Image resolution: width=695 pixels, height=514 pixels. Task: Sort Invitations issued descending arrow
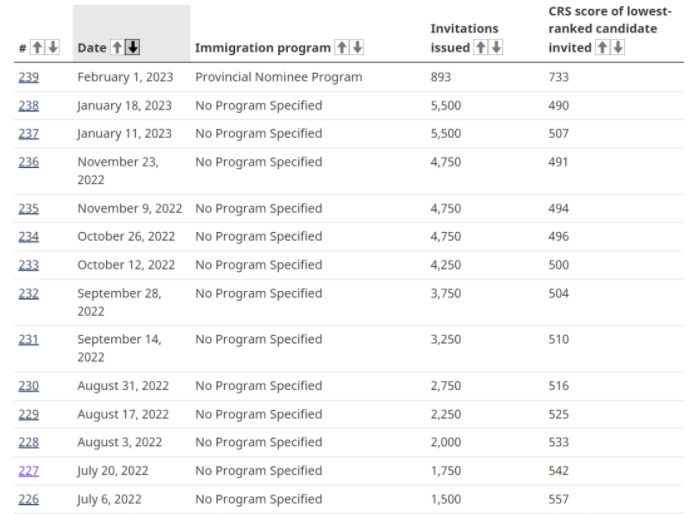(496, 47)
